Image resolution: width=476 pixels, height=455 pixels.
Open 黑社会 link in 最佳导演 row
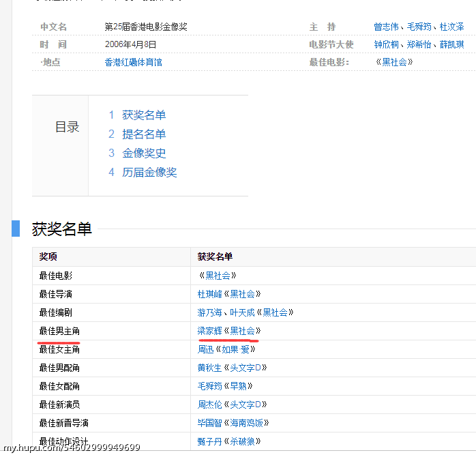click(242, 294)
